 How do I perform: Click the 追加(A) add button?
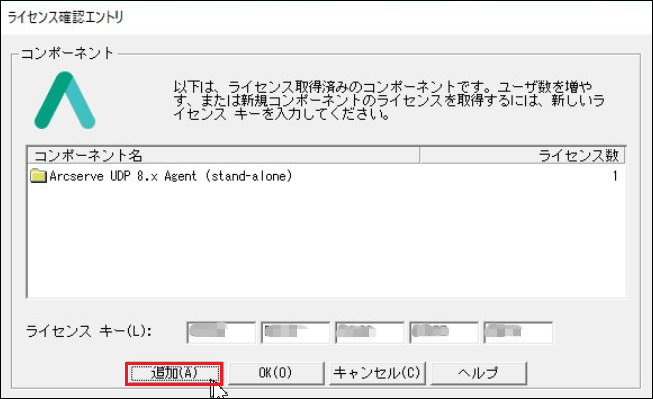[x=174, y=373]
